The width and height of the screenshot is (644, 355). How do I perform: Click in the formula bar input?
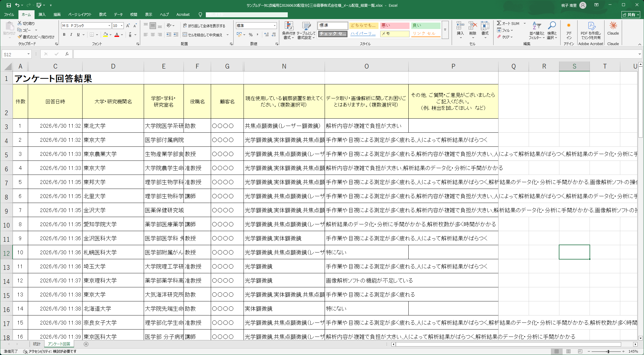point(355,54)
